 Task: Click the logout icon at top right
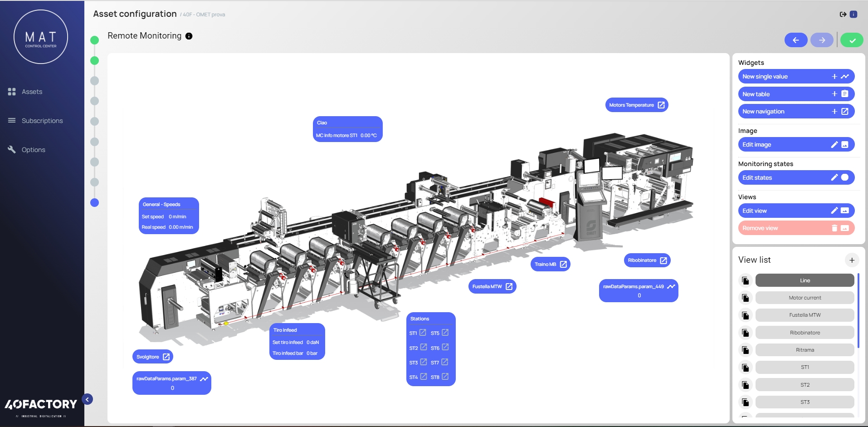[843, 15]
